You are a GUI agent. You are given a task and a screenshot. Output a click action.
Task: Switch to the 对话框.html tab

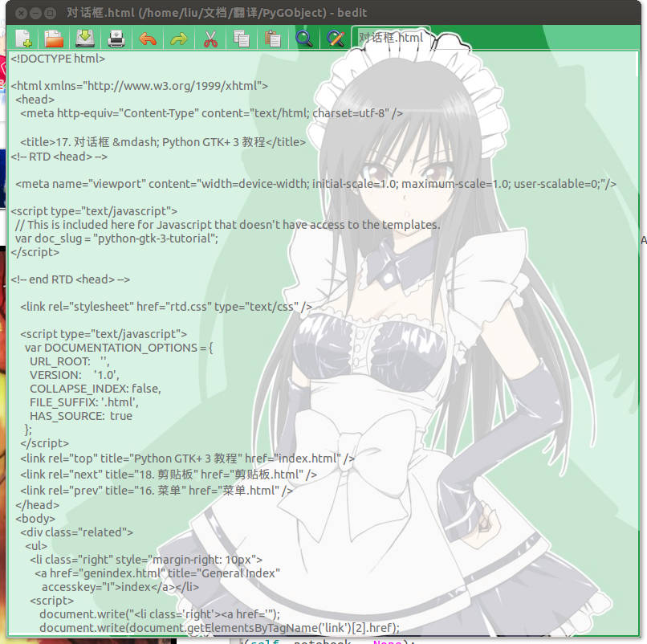pyautogui.click(x=391, y=38)
